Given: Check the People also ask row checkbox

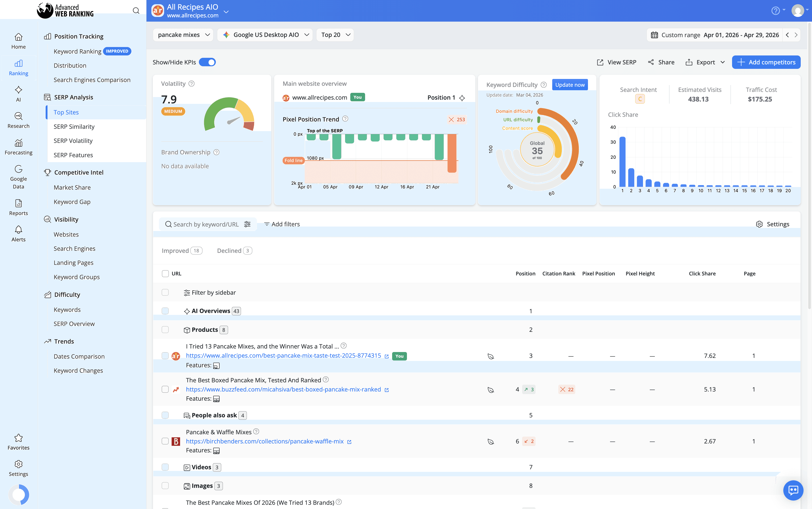Looking at the screenshot, I should coord(165,415).
